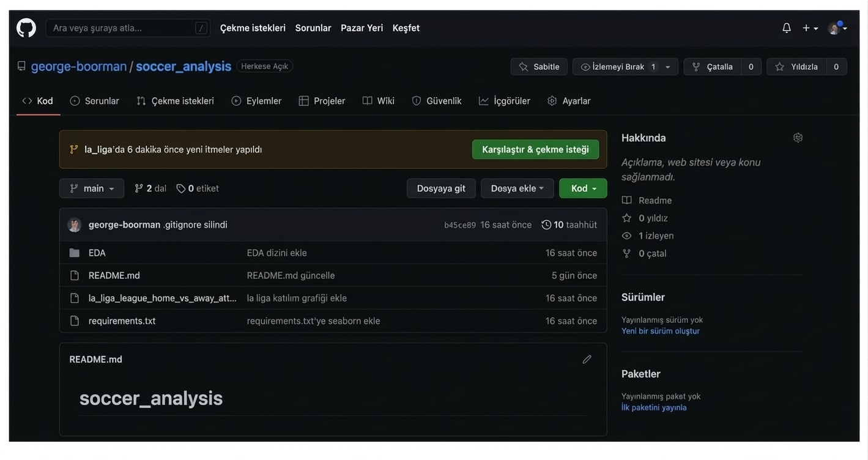Click the About section gear icon

pos(798,138)
